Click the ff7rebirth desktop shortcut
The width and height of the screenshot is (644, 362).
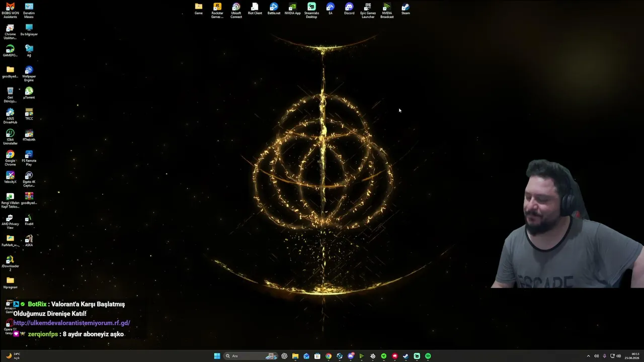[x=29, y=136]
